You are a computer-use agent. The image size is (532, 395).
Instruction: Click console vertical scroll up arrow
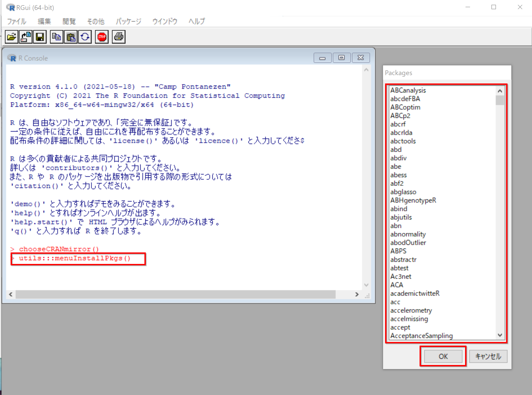pyautogui.click(x=366, y=70)
